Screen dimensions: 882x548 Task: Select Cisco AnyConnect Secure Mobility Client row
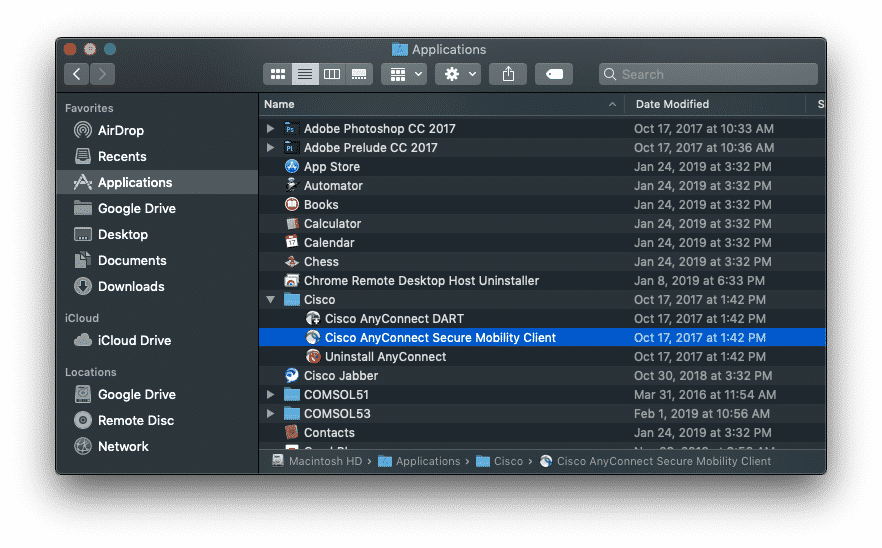click(x=542, y=338)
